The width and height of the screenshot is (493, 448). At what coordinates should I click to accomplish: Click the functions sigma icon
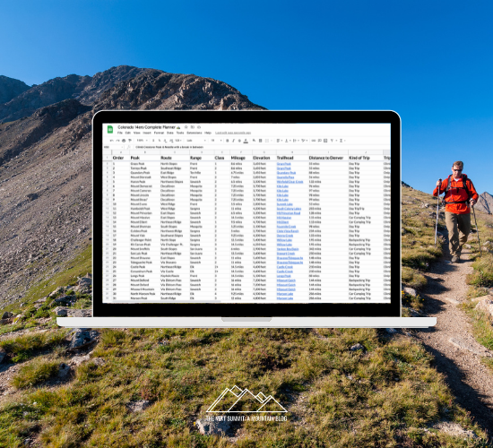click(342, 141)
